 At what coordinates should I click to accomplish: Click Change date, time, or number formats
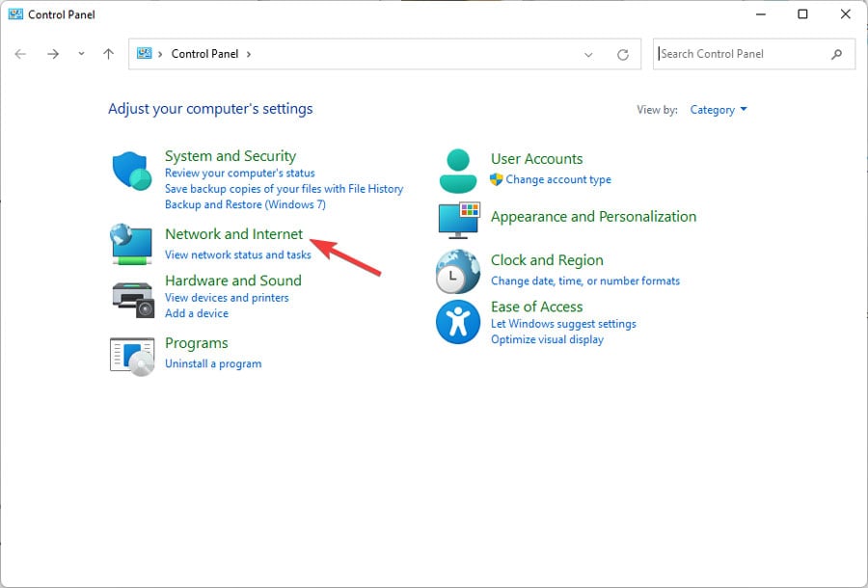pyautogui.click(x=585, y=281)
